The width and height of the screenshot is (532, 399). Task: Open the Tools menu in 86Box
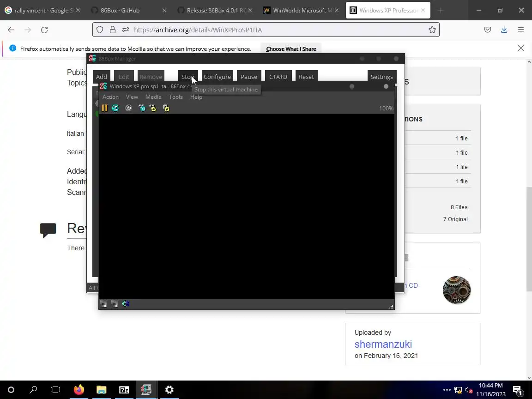pyautogui.click(x=176, y=97)
